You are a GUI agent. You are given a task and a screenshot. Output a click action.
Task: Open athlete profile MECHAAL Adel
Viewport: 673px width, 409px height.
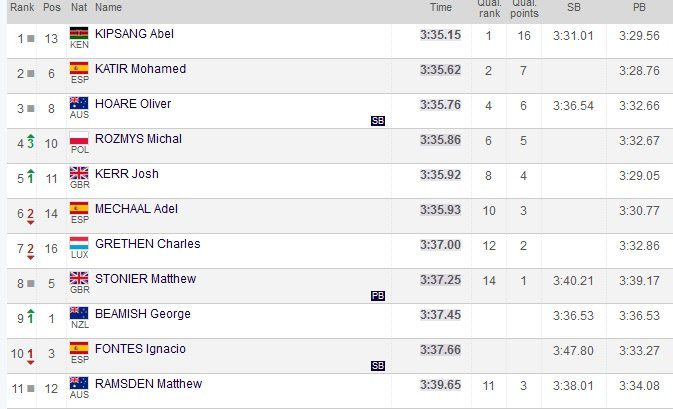point(136,209)
